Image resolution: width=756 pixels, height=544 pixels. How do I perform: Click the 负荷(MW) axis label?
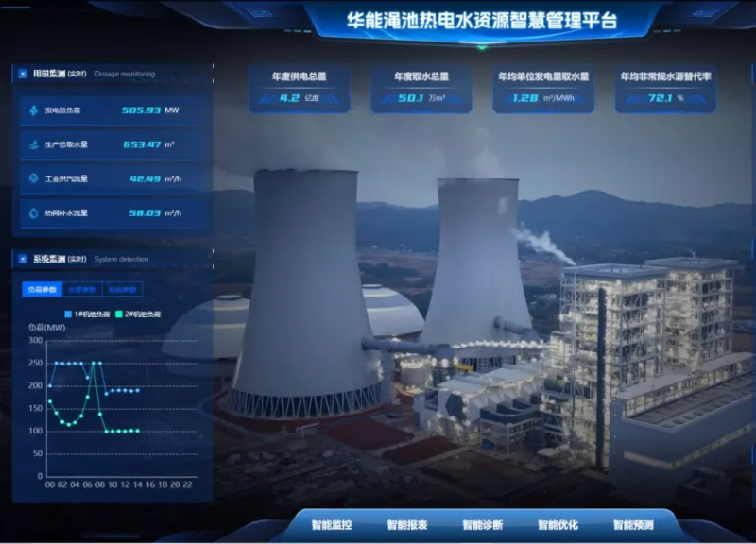[46, 328]
